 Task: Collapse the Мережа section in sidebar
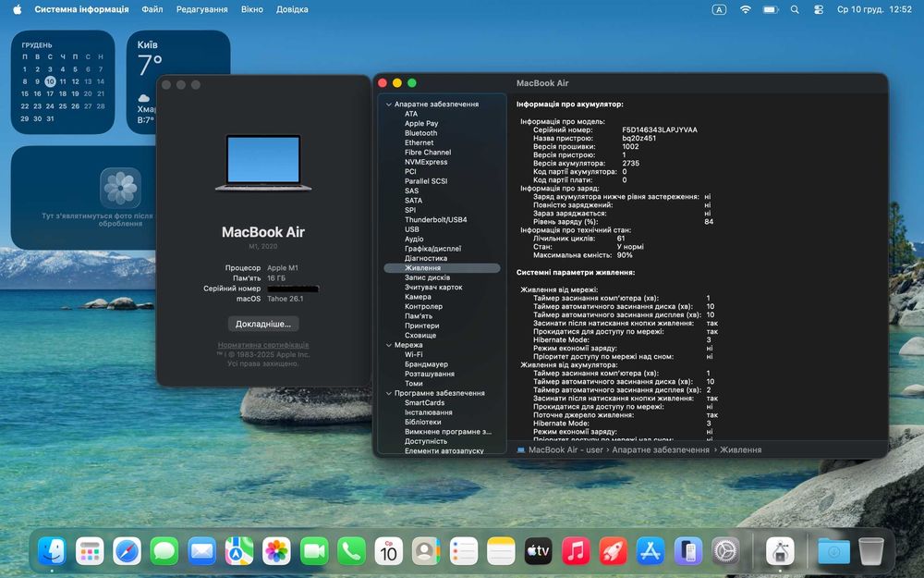[389, 345]
